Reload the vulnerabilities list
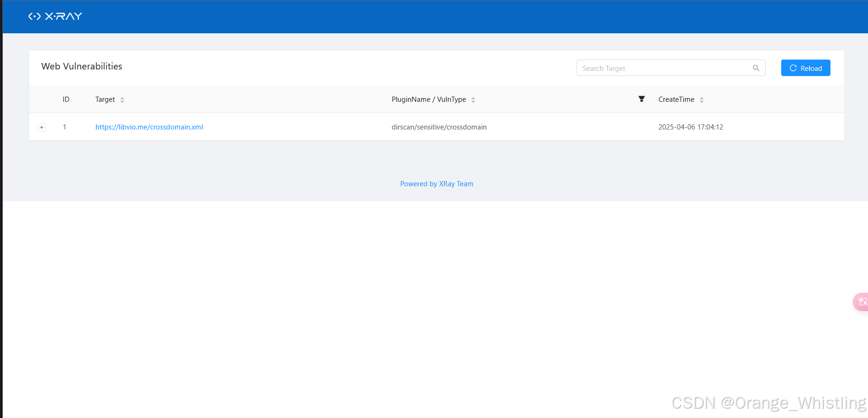Screen dimensions: 868x418 (806, 68)
